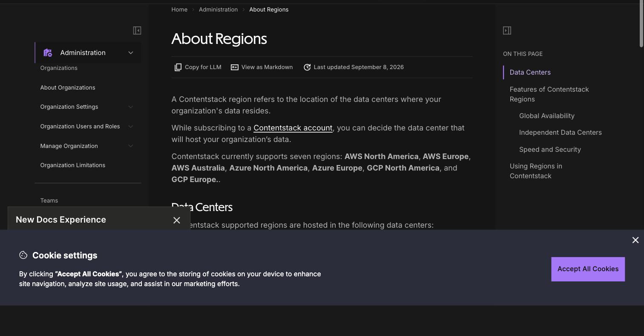
Task: Expand Organization Settings chevron
Action: (x=131, y=107)
